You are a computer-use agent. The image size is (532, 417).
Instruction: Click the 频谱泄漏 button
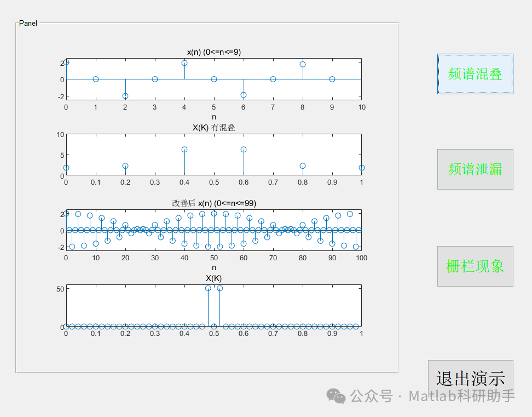(475, 169)
